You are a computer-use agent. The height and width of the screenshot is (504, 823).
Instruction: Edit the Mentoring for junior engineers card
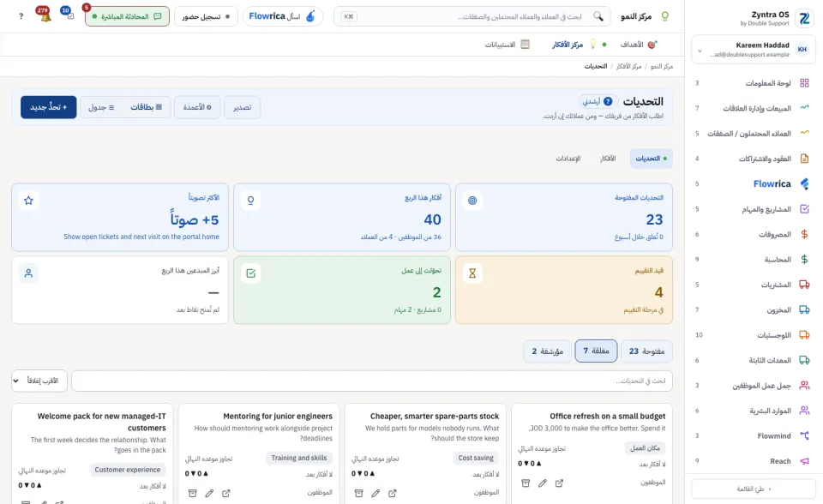pos(209,494)
